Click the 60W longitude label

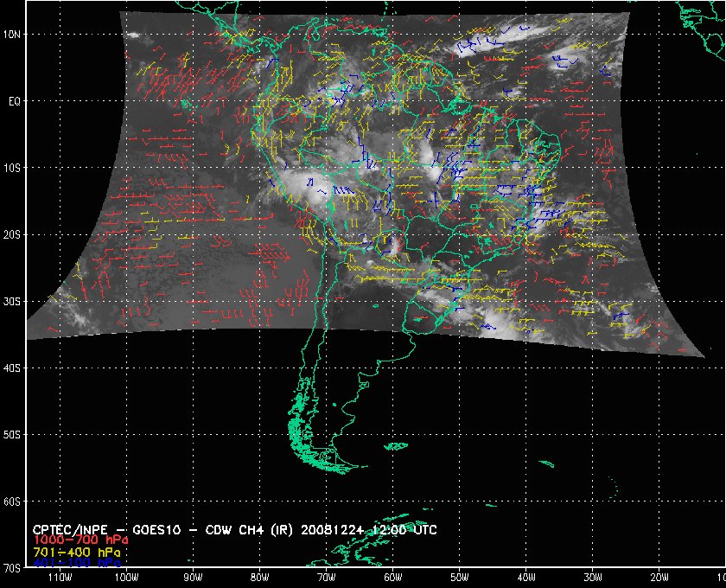[392, 576]
